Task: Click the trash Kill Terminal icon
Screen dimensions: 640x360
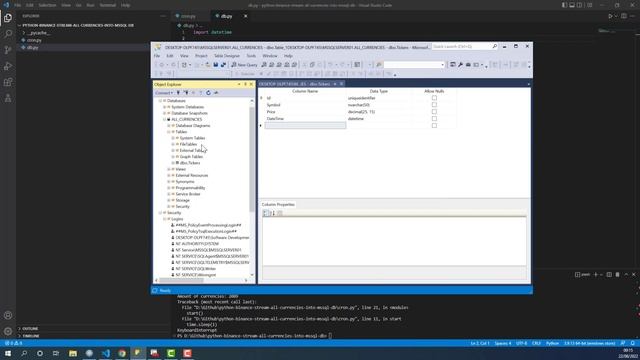Action: [617, 275]
